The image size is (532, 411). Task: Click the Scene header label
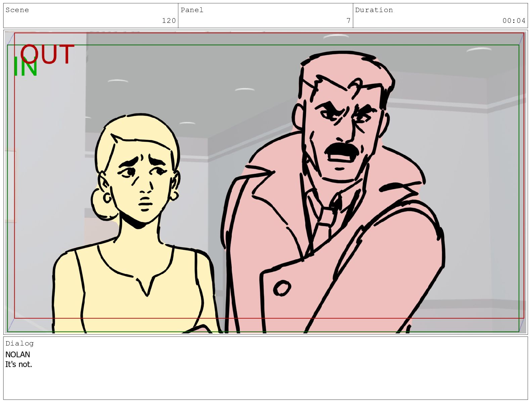(17, 10)
